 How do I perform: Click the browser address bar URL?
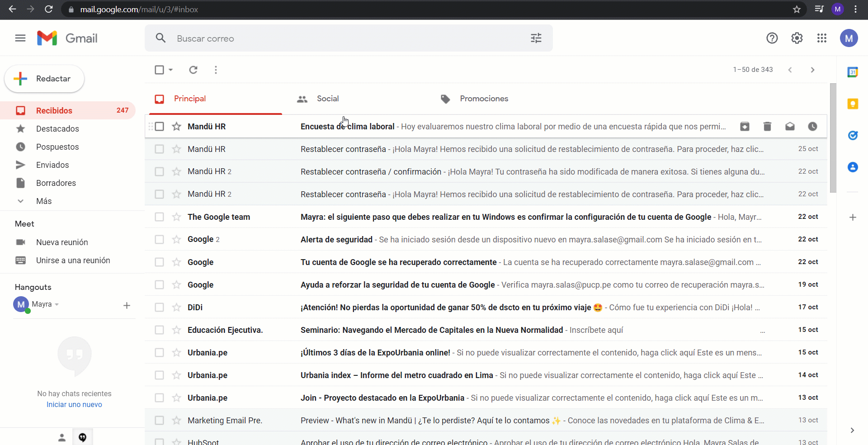pos(139,9)
